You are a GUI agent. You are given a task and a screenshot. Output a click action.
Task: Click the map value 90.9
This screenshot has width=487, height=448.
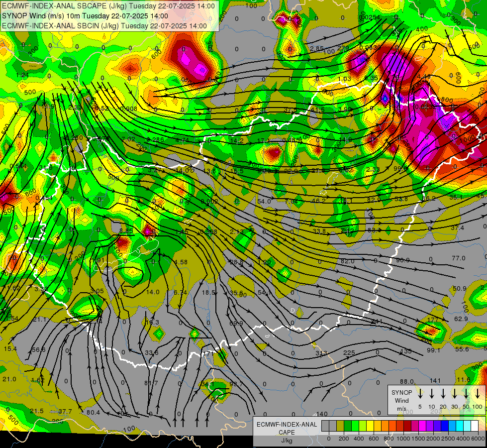[403, 260]
